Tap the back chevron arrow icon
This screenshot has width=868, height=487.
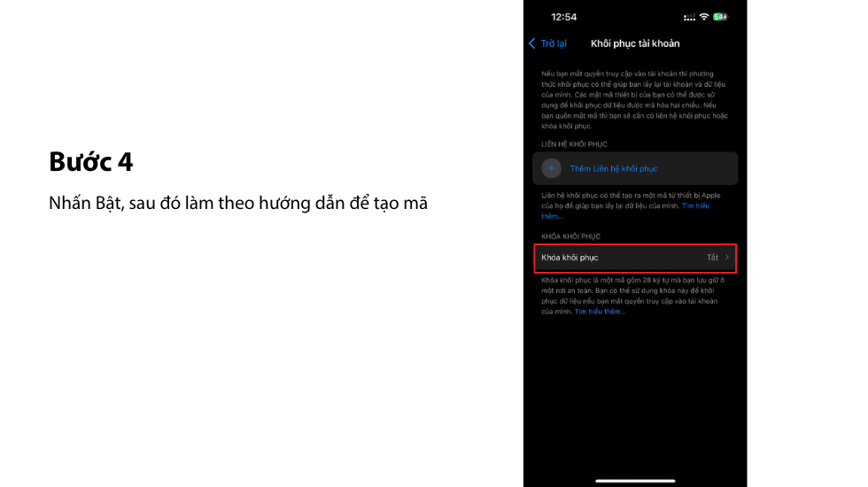532,43
